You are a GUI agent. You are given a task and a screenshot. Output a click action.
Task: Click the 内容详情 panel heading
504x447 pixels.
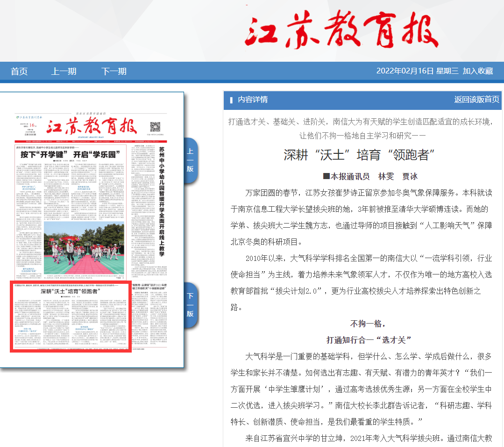pyautogui.click(x=253, y=100)
